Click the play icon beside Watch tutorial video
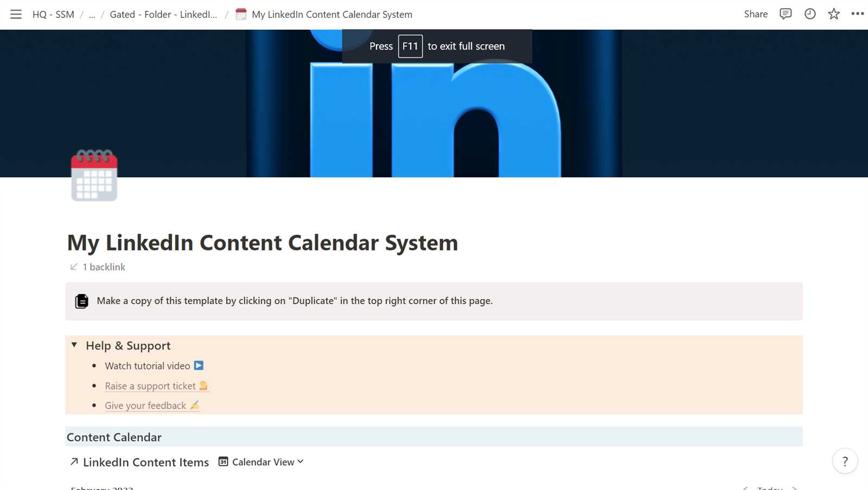 coord(199,365)
